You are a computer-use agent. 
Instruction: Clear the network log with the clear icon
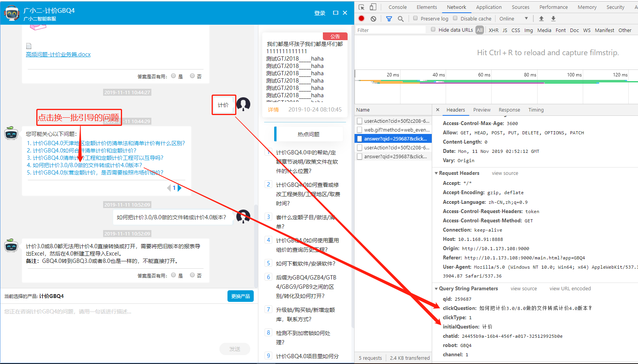click(373, 19)
